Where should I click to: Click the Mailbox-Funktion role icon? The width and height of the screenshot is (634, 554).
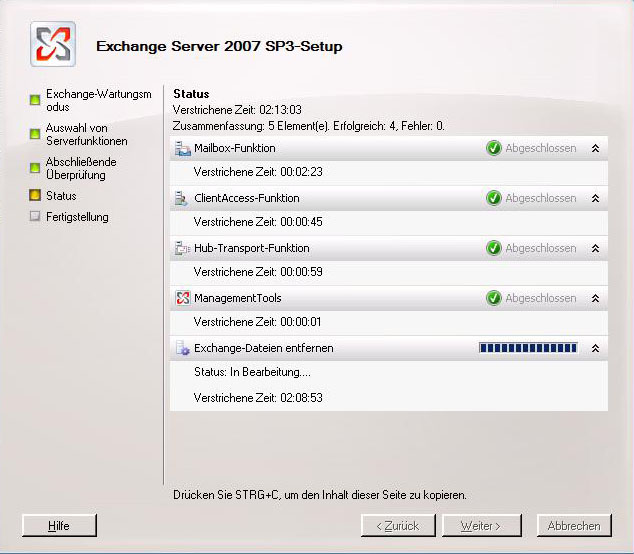click(x=183, y=148)
